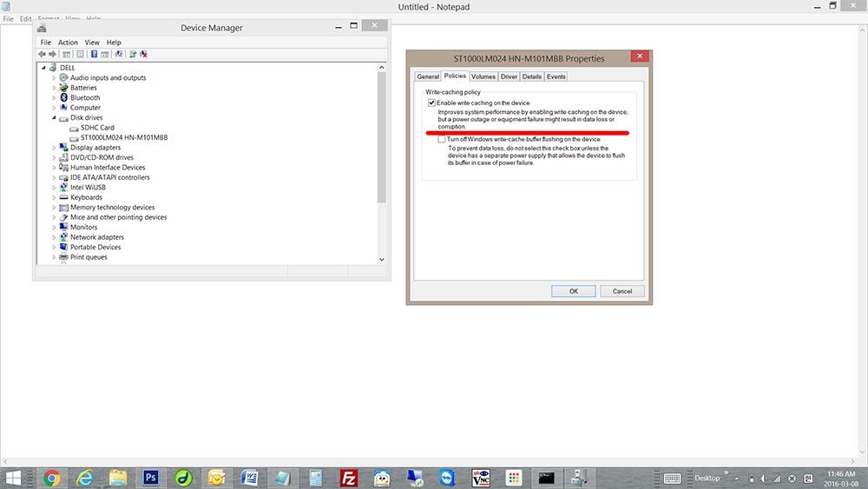Click the Device Manager vertical scrollbar thumb
This screenshot has width=868, height=489.
click(x=381, y=137)
